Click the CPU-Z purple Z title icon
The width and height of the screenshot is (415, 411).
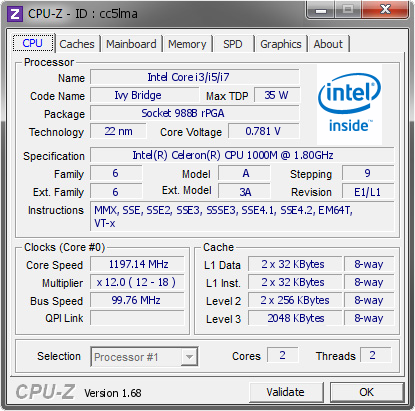(15, 14)
